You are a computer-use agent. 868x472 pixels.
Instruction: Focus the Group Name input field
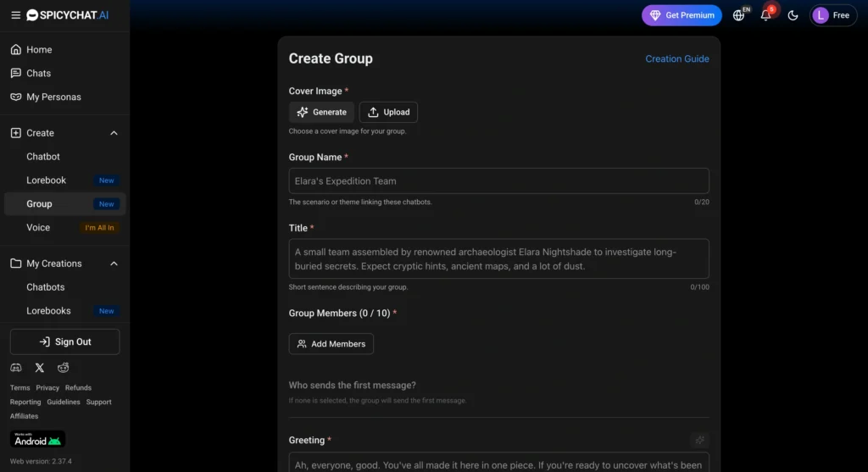coord(498,181)
